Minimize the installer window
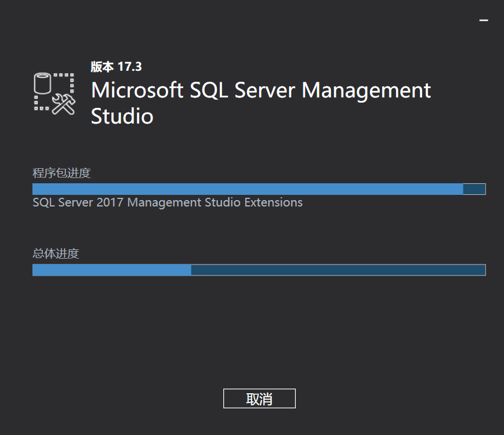This screenshot has height=435, width=504. point(484,20)
